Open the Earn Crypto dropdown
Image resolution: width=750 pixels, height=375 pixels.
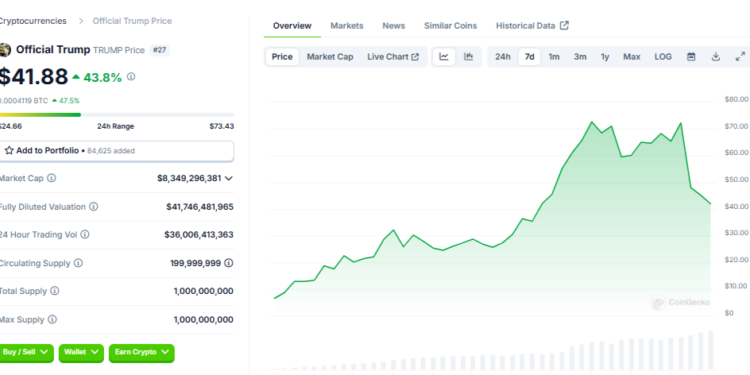(x=142, y=353)
